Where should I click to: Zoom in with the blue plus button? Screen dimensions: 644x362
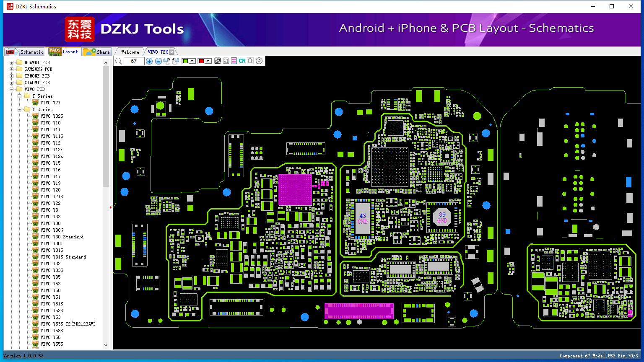coord(149,61)
